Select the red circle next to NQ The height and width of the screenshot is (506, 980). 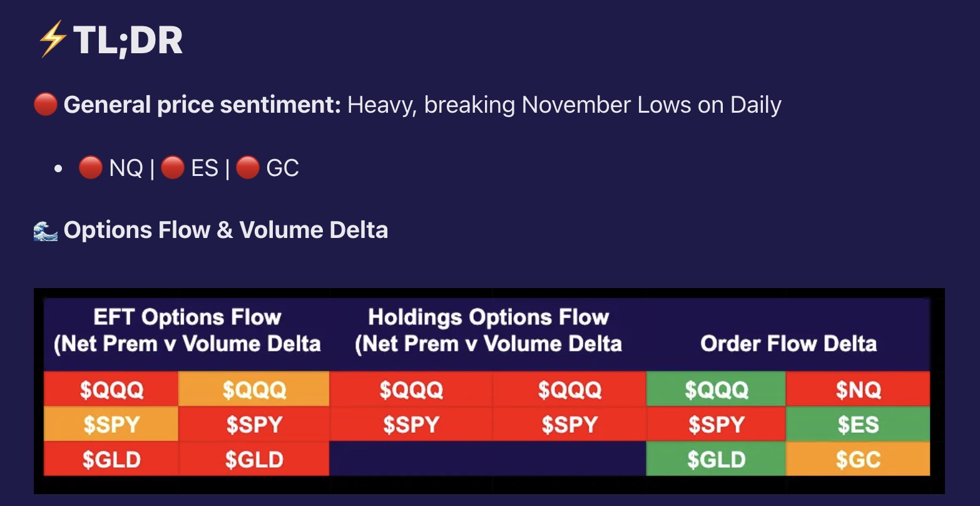[x=90, y=168]
